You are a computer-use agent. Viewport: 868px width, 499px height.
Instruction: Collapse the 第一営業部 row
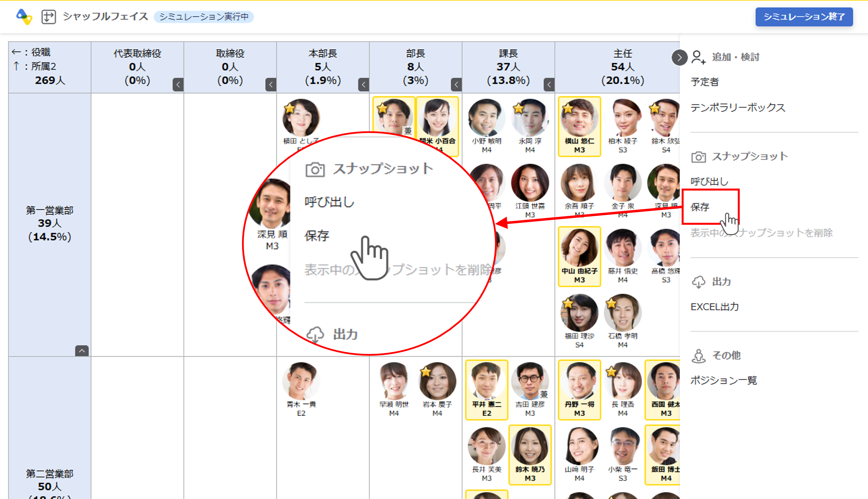(82, 351)
